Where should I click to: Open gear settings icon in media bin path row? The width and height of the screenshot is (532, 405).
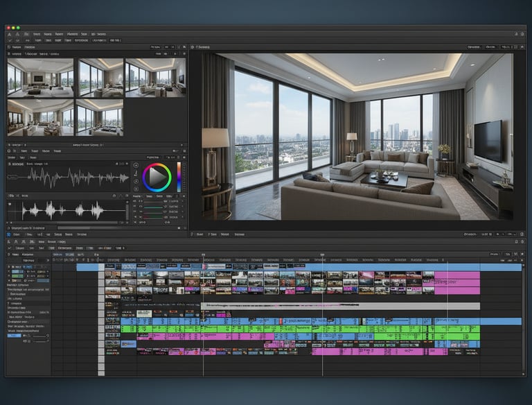pos(184,53)
